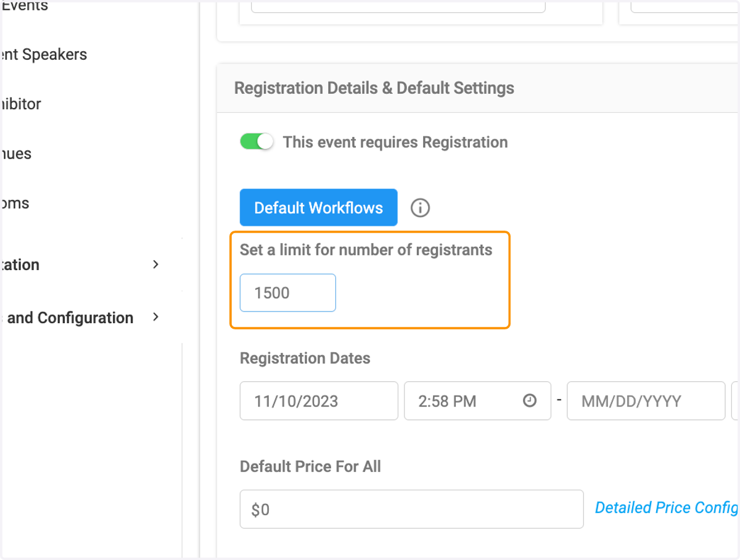This screenshot has height=560, width=740.
Task: Click the 2:58 PM start time field
Action: pyautogui.click(x=477, y=401)
